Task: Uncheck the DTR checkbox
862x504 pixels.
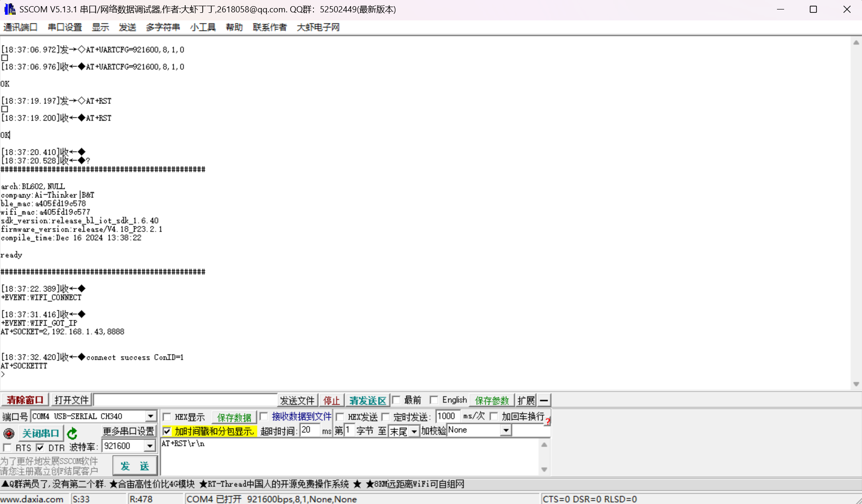Action: [x=40, y=448]
